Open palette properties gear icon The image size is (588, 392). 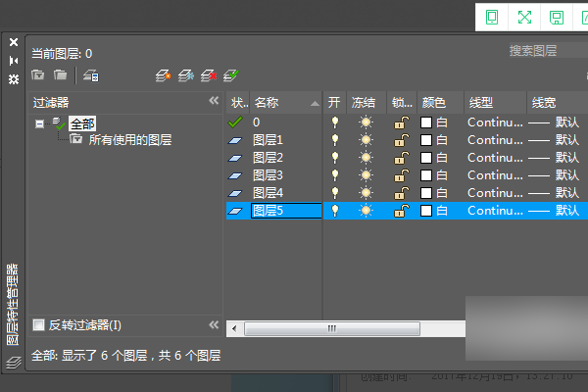[x=14, y=79]
